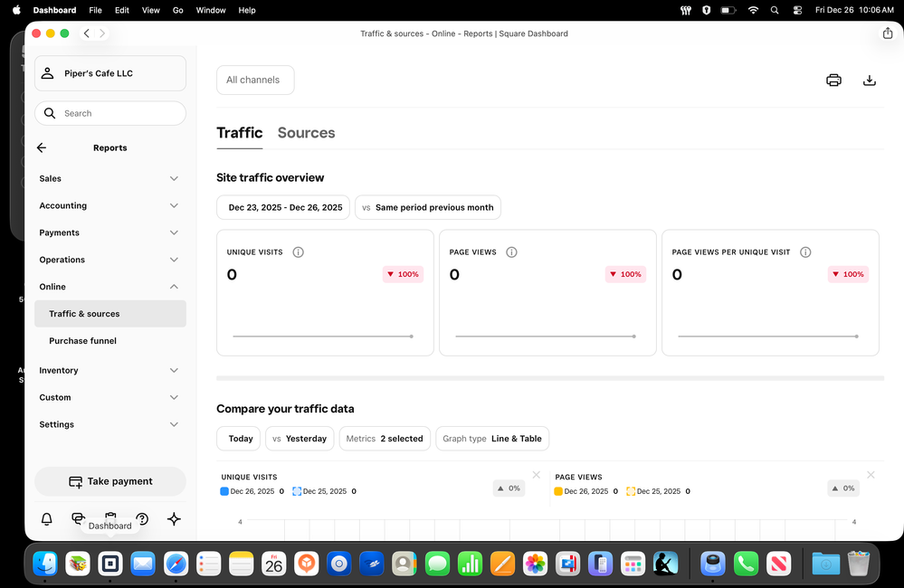Open the help question mark icon
Screen dimensions: 904x588
pos(142,519)
